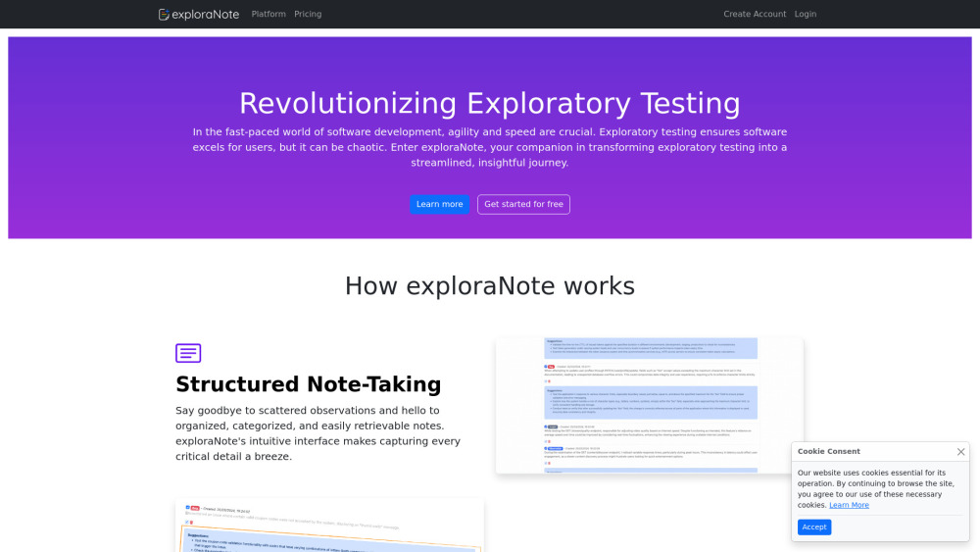Accept the cookie consent
The width and height of the screenshot is (980, 552).
click(x=813, y=527)
